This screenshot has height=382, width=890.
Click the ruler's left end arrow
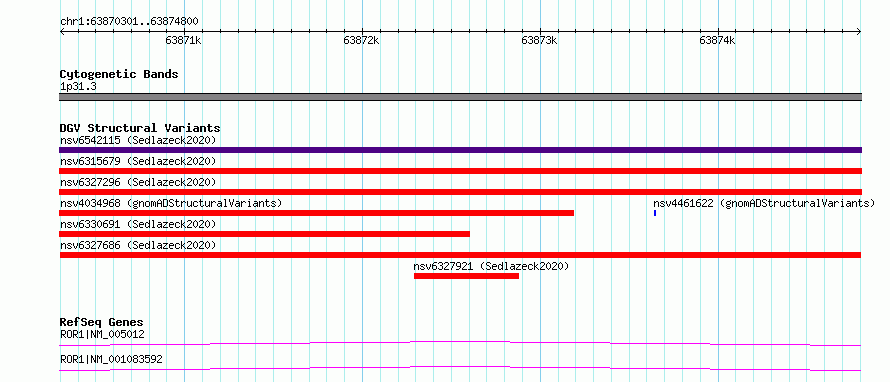click(x=62, y=32)
